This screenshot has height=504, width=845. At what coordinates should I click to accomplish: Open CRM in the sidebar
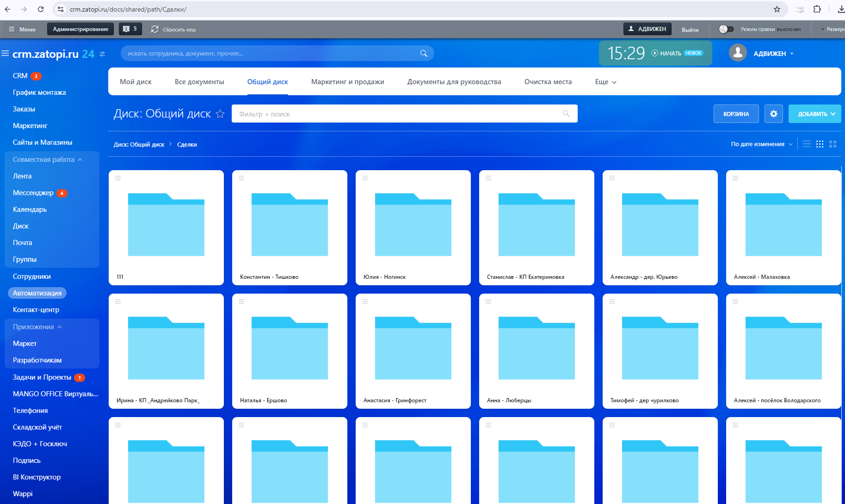[20, 76]
